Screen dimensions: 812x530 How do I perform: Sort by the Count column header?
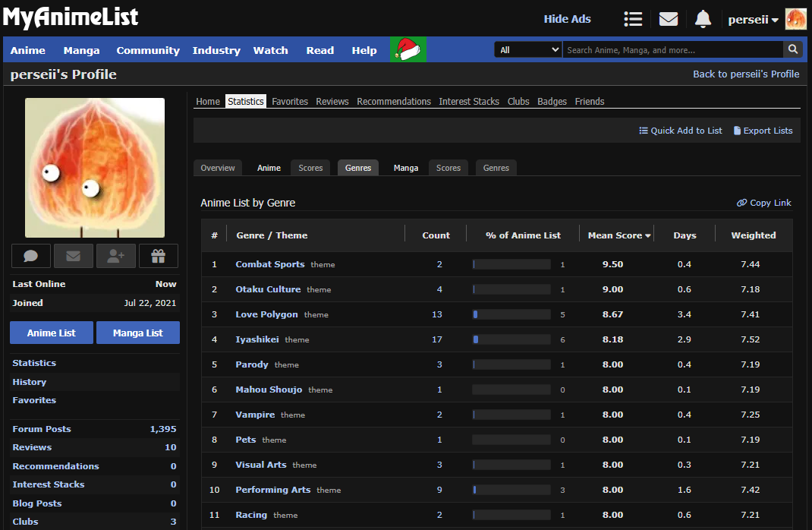(x=436, y=235)
